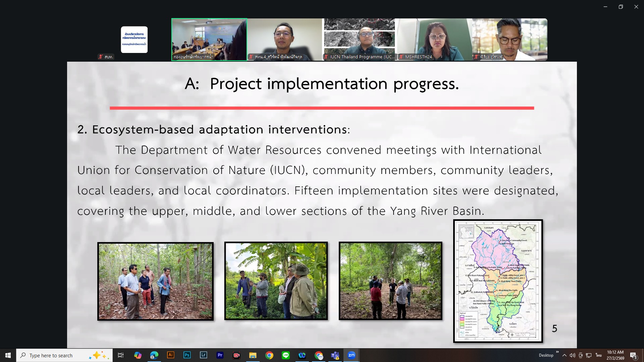
Task: Open the Zoom app in the taskbar
Action: tap(351, 355)
